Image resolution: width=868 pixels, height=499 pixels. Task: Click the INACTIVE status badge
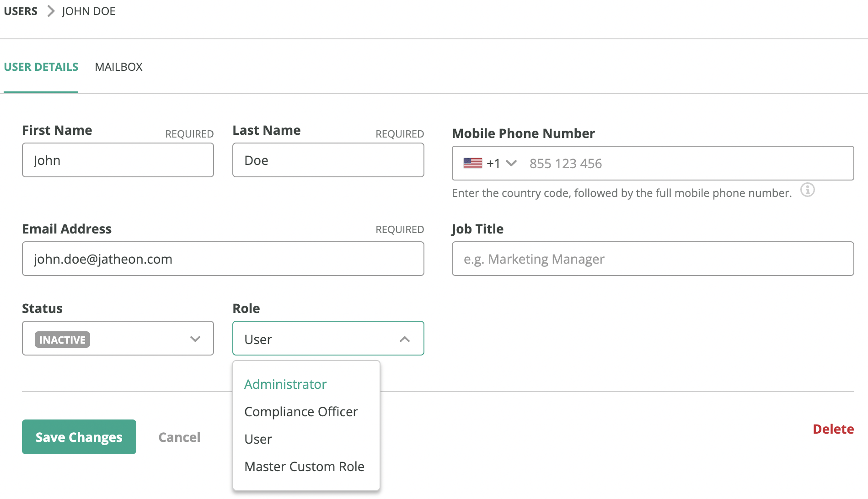(62, 340)
